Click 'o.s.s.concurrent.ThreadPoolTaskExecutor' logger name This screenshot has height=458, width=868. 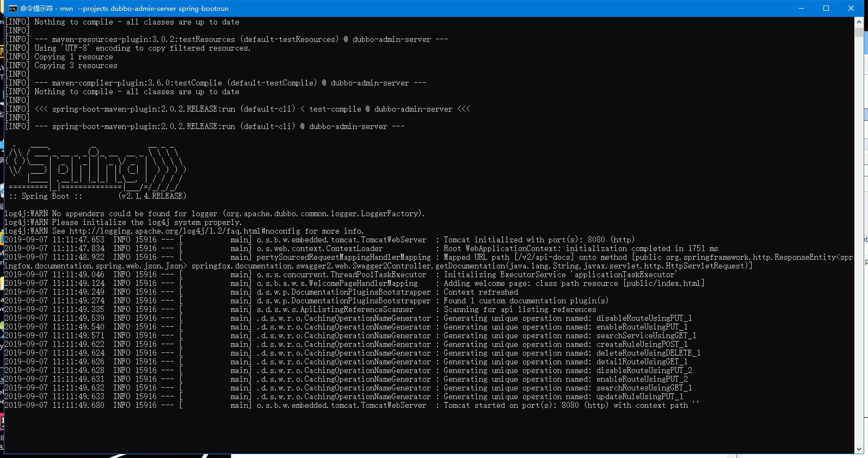click(x=341, y=274)
